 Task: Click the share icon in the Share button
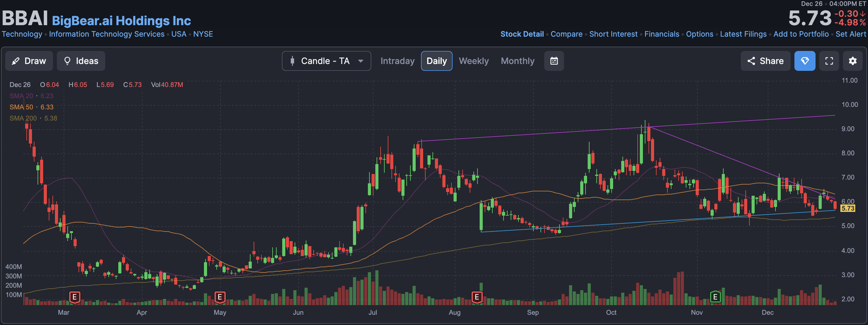(751, 61)
